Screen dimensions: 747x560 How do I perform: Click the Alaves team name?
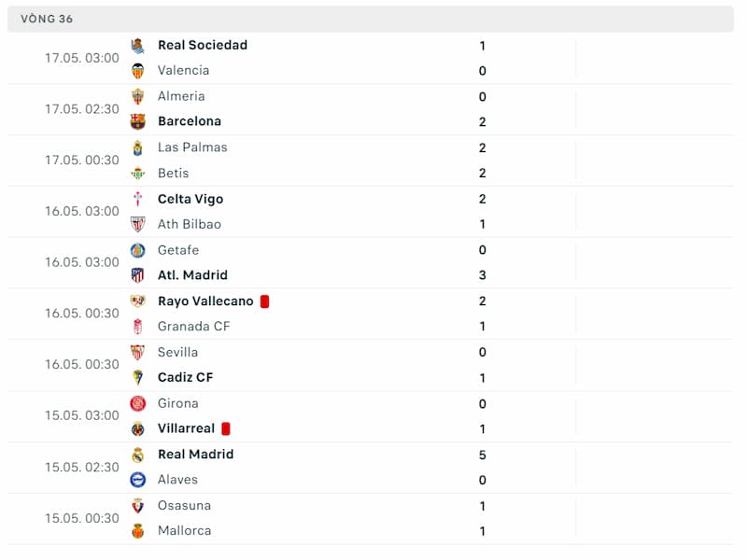click(x=177, y=480)
